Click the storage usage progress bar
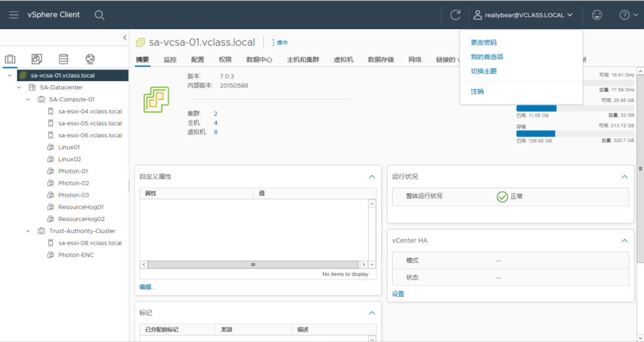This screenshot has height=342, width=644. (575, 133)
